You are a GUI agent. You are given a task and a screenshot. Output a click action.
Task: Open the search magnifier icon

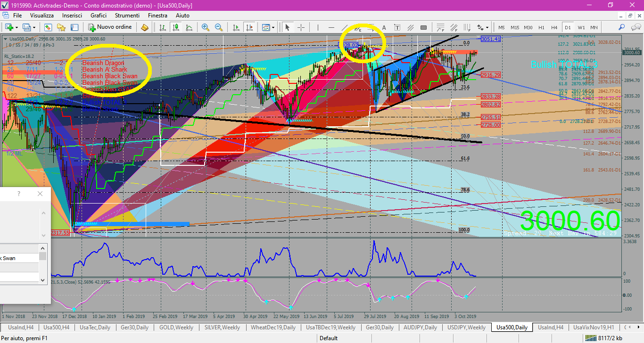point(621,27)
